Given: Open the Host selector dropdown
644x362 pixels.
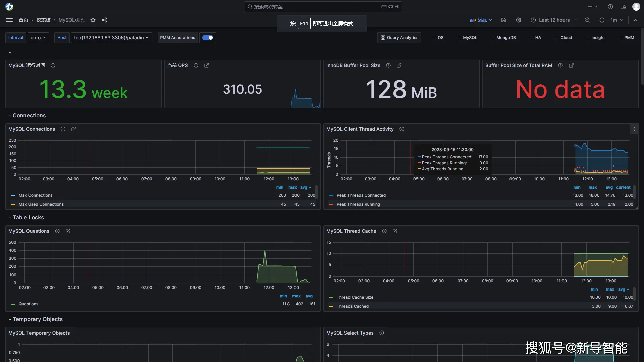Looking at the screenshot, I should pos(111,38).
